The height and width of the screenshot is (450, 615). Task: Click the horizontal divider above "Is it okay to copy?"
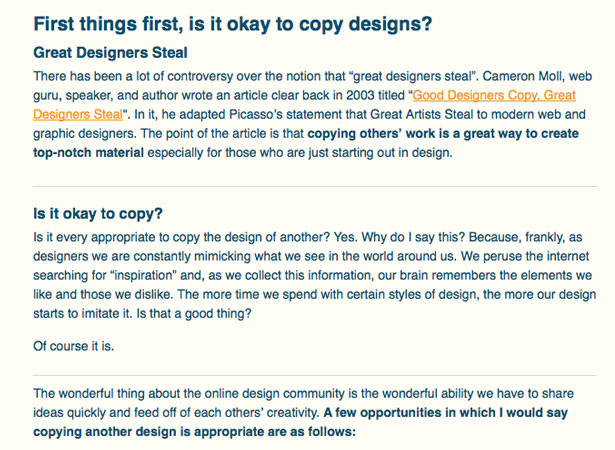[x=315, y=186]
